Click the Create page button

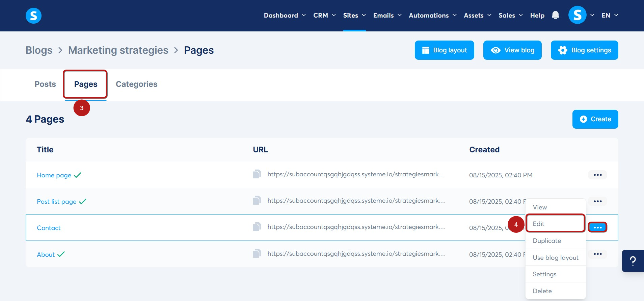(595, 119)
